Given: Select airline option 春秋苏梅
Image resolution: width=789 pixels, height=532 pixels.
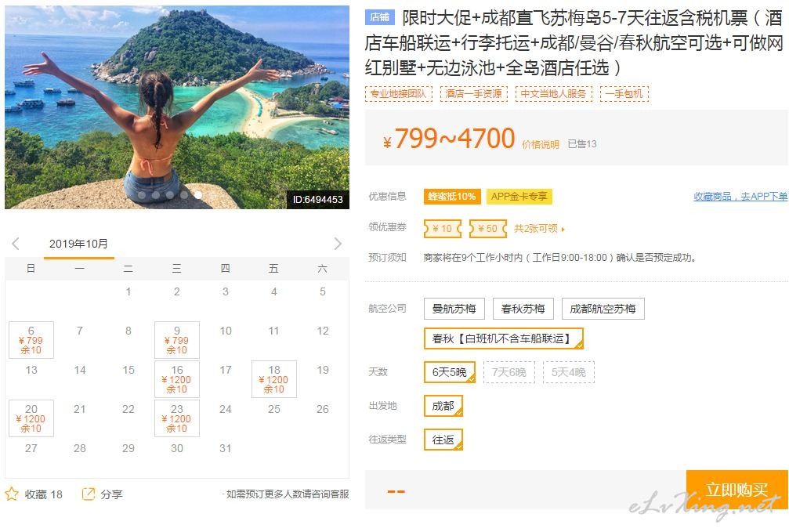Looking at the screenshot, I should (x=523, y=309).
